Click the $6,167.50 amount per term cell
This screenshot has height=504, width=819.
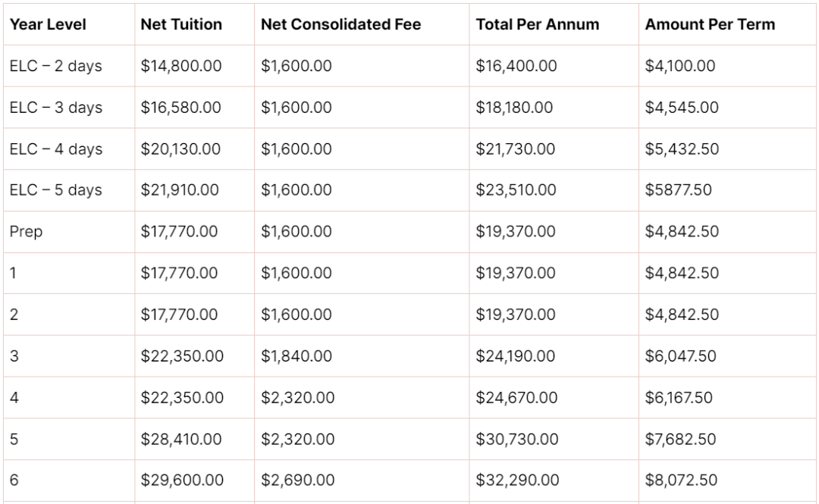click(x=679, y=398)
